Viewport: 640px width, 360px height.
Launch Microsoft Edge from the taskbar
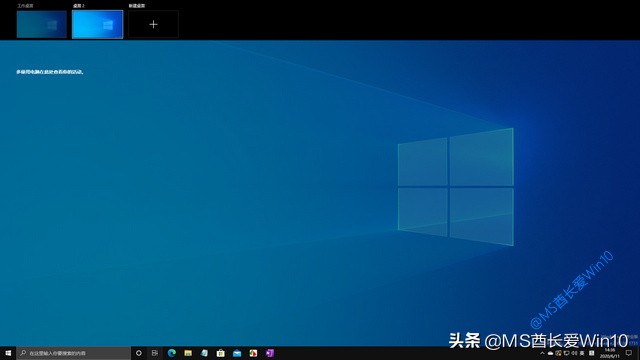[171, 353]
